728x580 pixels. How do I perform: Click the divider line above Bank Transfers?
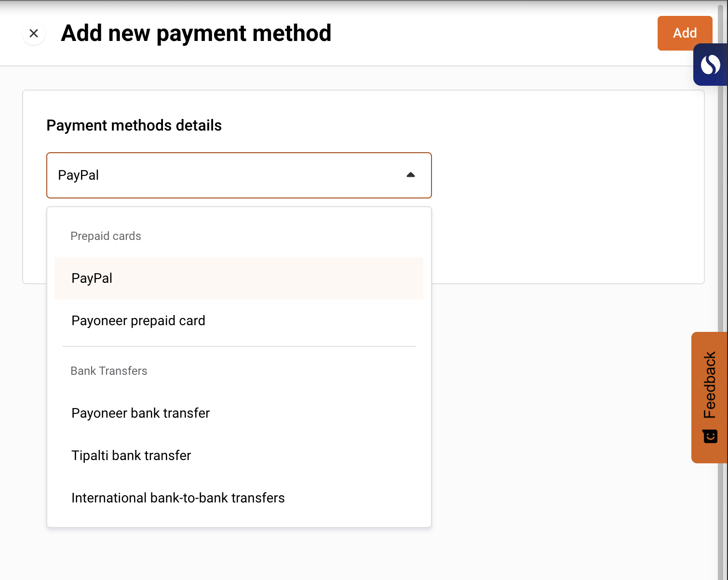click(x=239, y=346)
